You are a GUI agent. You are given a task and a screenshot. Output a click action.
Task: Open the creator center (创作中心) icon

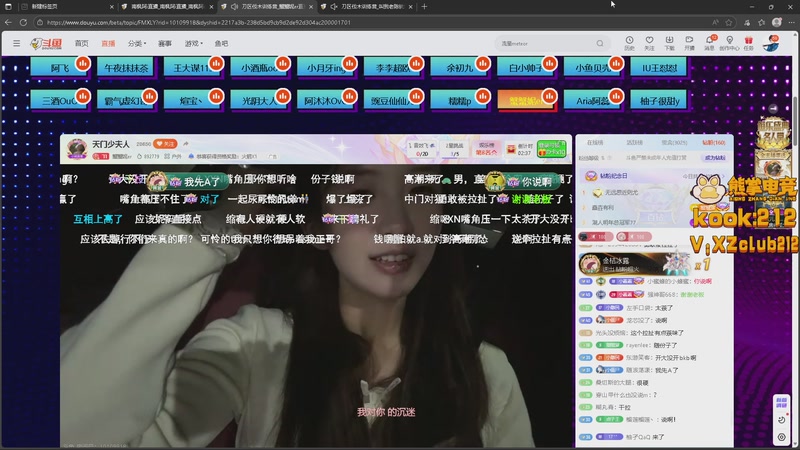pos(730,43)
